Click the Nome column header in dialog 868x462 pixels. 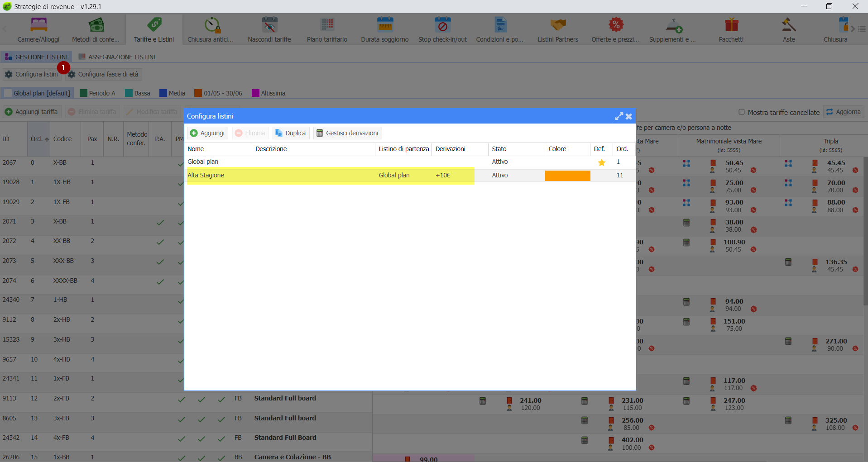point(218,149)
